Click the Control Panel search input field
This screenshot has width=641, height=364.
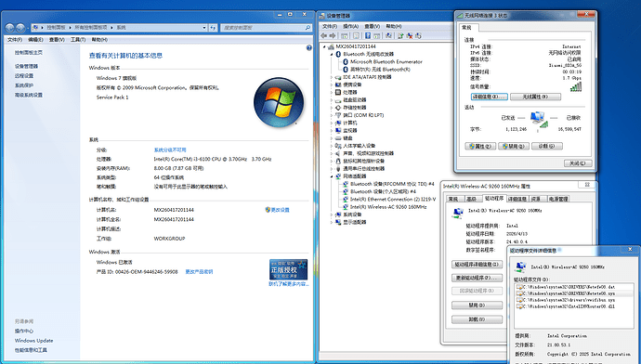click(263, 28)
